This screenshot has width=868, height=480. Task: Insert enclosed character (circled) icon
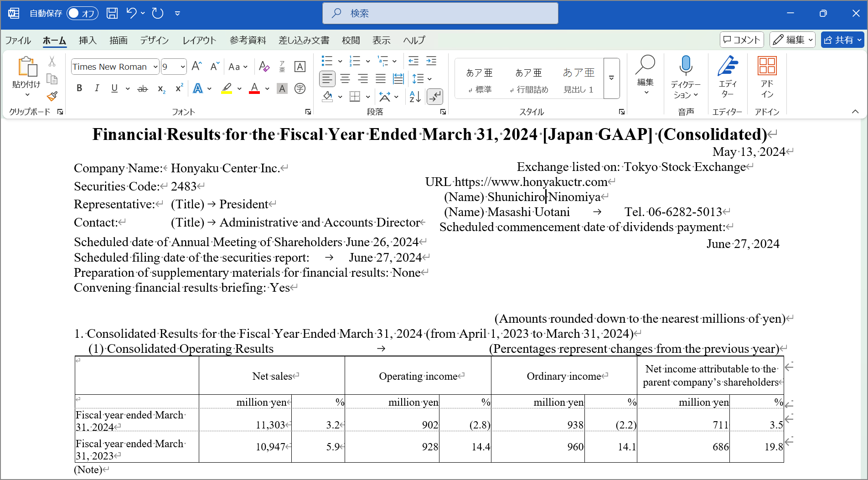(x=300, y=88)
